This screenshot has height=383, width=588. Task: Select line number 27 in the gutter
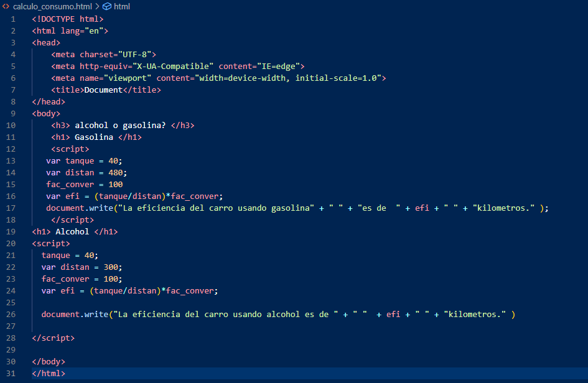11,326
